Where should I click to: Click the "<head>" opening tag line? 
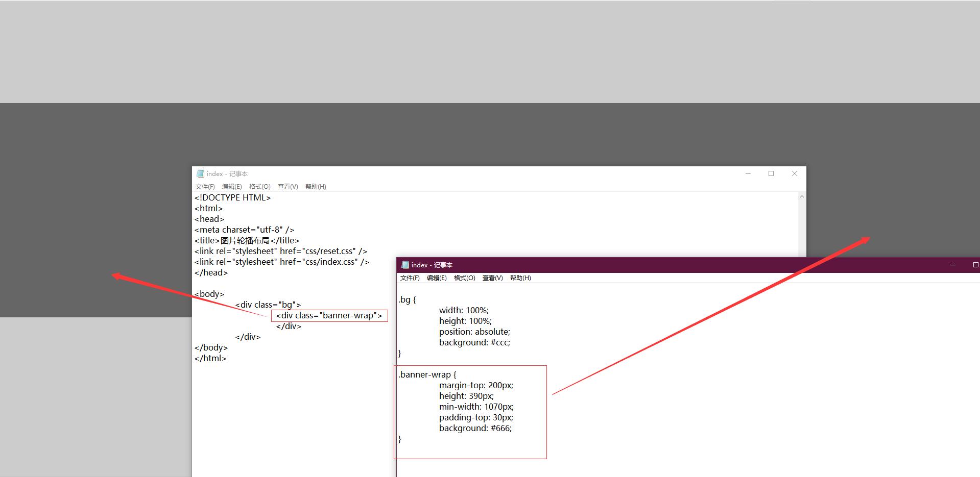pyautogui.click(x=209, y=219)
